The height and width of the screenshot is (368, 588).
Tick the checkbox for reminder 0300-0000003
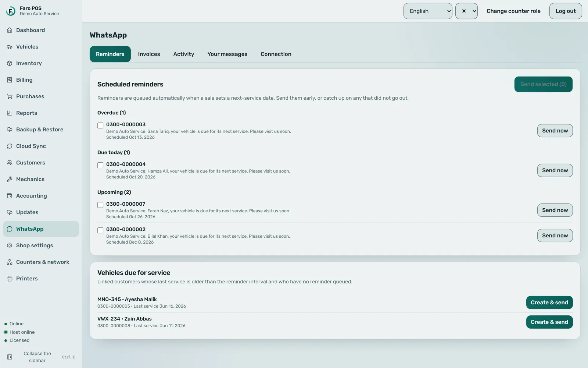coord(100,125)
